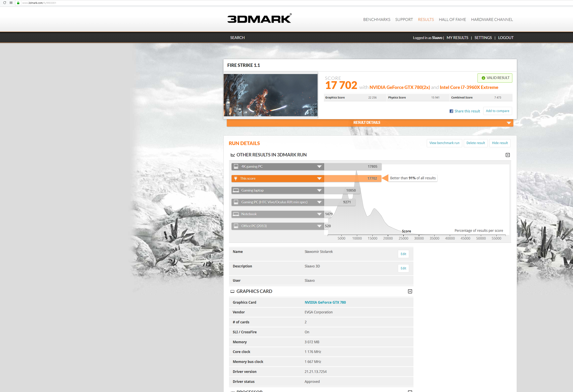This screenshot has height=392, width=573.
Task: Open NVIDIA GeForce GTX 780 graphics card link
Action: click(x=325, y=302)
